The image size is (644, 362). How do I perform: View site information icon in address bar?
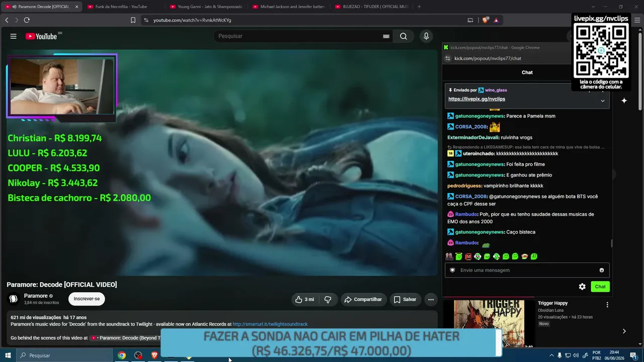146,20
